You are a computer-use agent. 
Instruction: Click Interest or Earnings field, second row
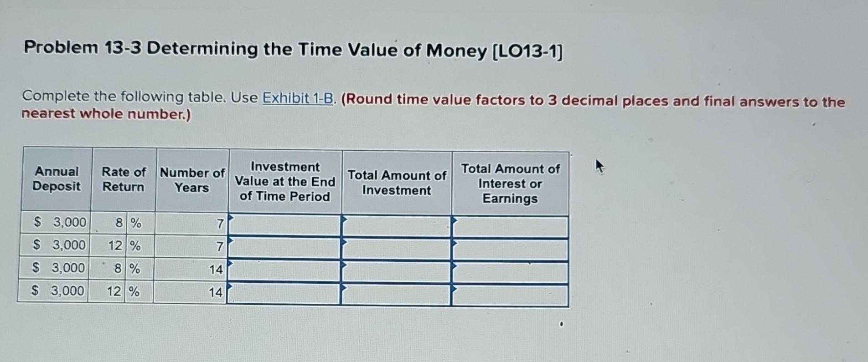coord(508,246)
